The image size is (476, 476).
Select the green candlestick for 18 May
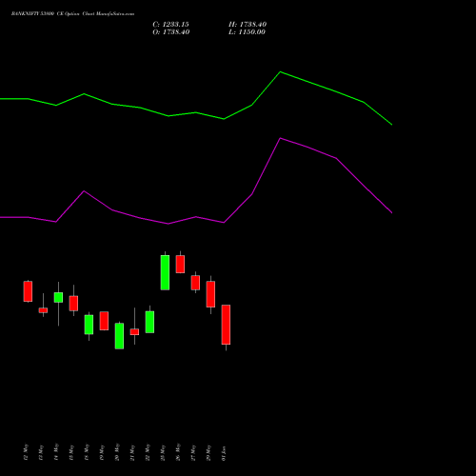pos(89,325)
